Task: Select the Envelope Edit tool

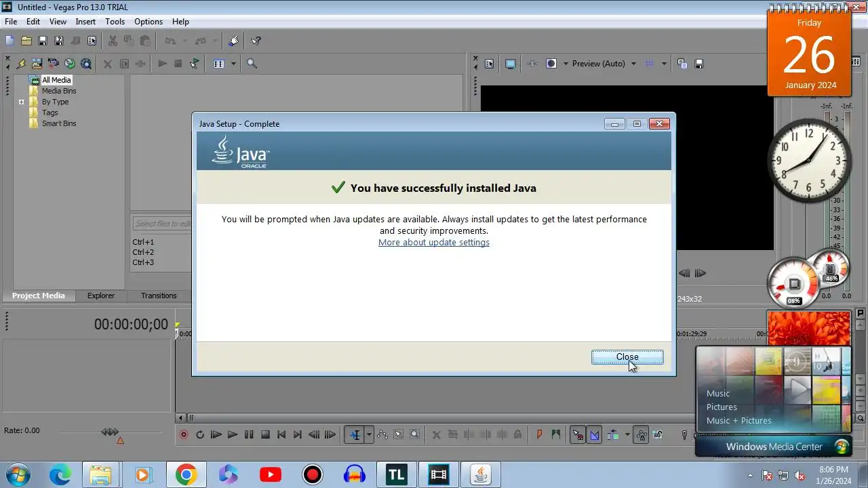Action: 382,434
